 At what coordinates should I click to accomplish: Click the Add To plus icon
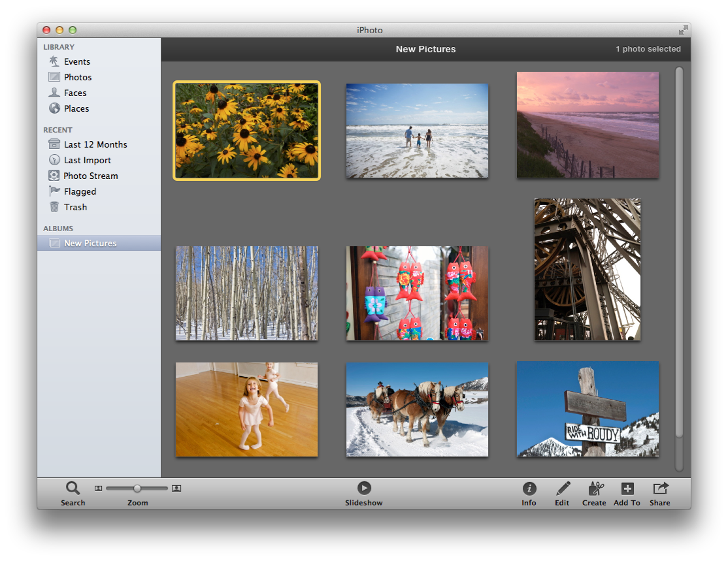click(627, 489)
